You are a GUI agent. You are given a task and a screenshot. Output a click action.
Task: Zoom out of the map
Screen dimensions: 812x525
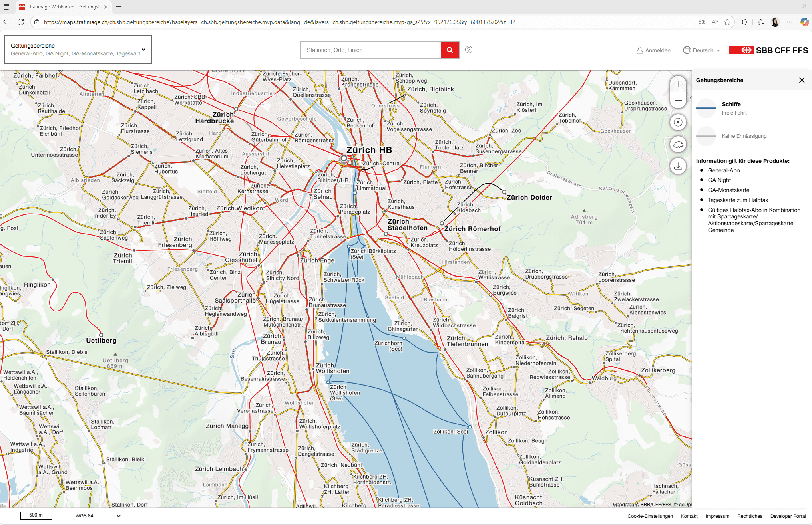(x=678, y=100)
